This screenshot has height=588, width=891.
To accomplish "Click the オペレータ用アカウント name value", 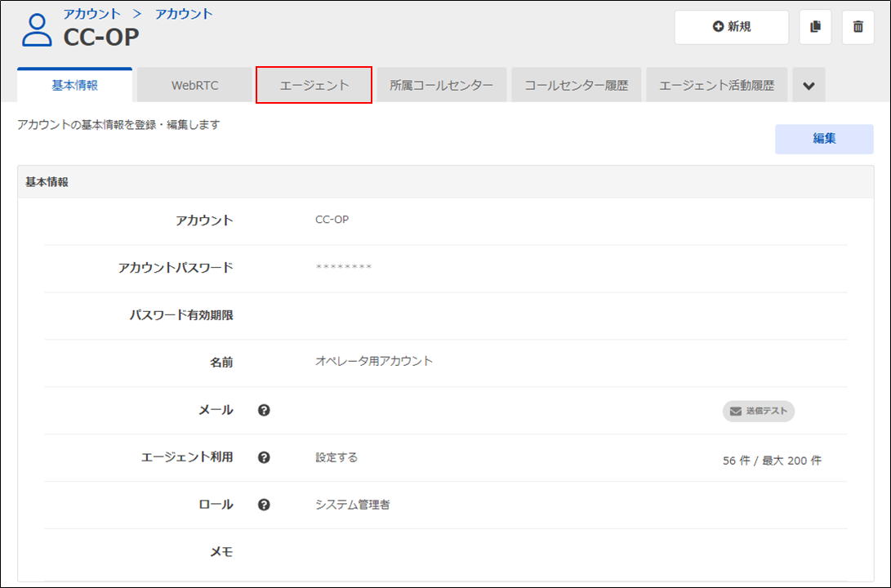I will tap(374, 361).
